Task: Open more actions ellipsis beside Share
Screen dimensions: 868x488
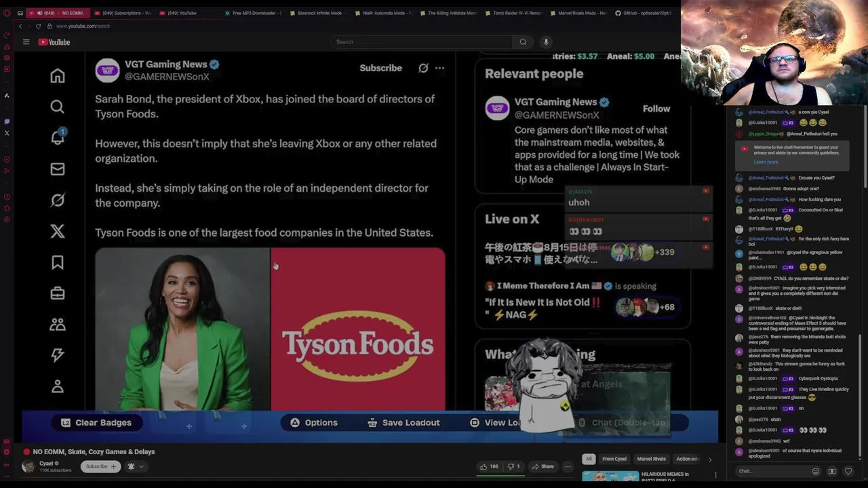Action: click(568, 466)
